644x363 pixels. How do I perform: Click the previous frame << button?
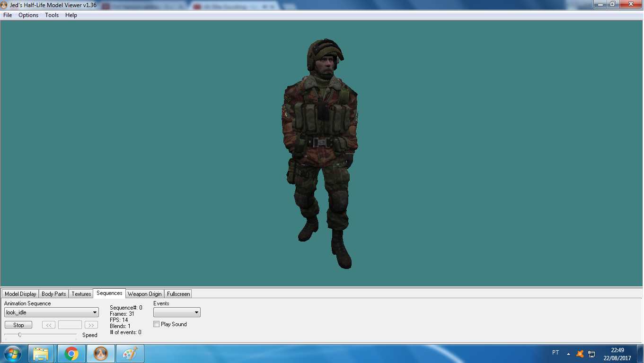tap(49, 325)
